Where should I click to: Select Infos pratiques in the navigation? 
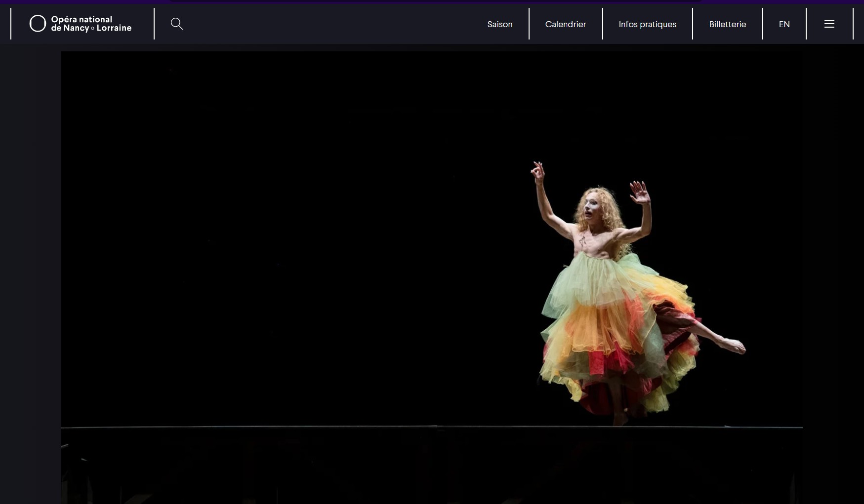tap(647, 24)
